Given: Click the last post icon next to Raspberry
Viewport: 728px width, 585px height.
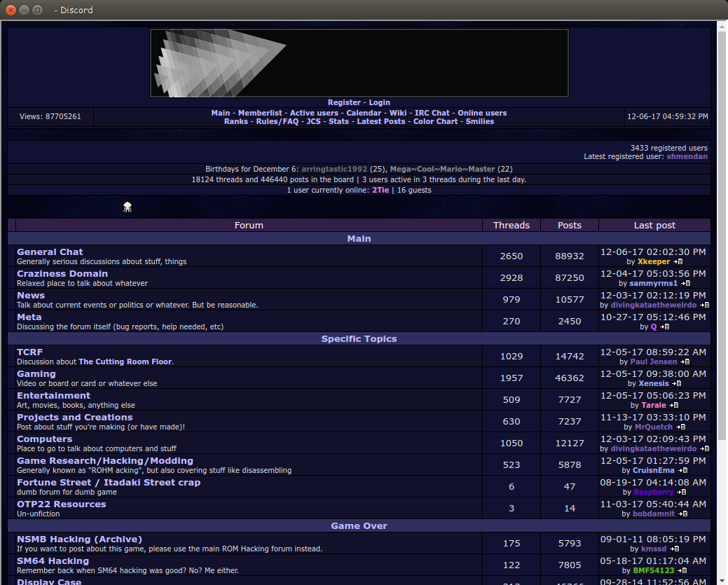Looking at the screenshot, I should coord(678,493).
